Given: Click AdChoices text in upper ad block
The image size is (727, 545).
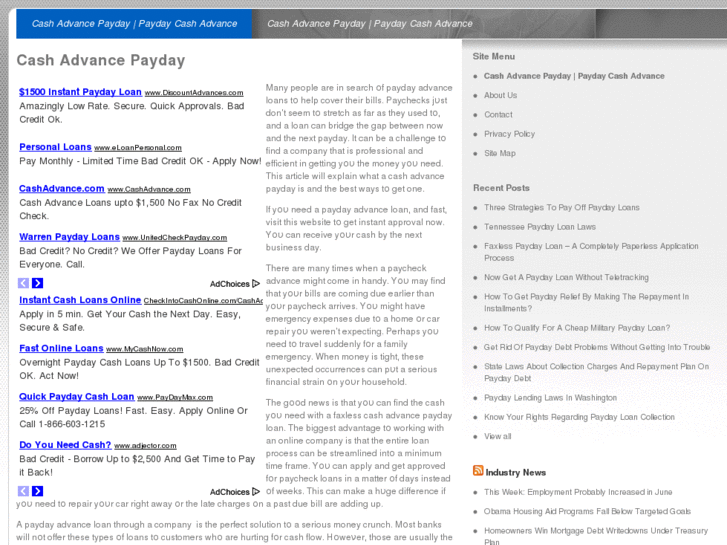Looking at the screenshot, I should (230, 284).
